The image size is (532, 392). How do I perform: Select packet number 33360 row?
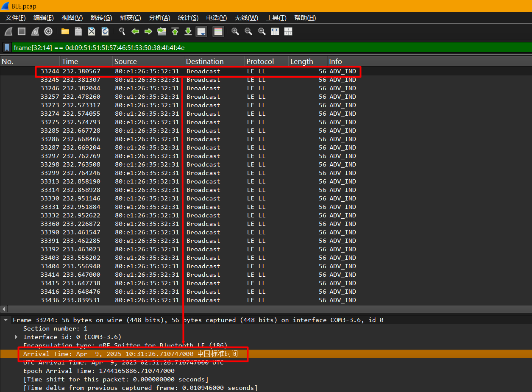point(170,224)
